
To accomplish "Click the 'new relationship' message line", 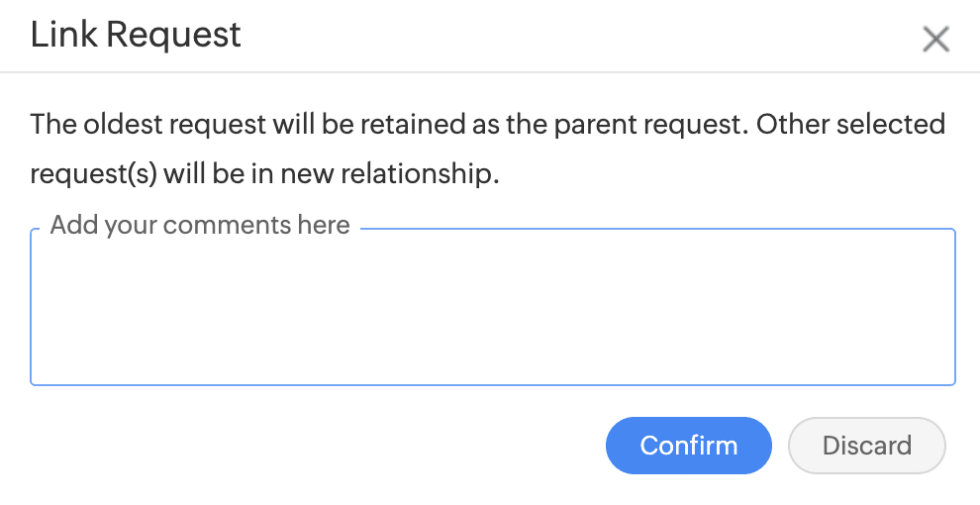I will point(264,174).
